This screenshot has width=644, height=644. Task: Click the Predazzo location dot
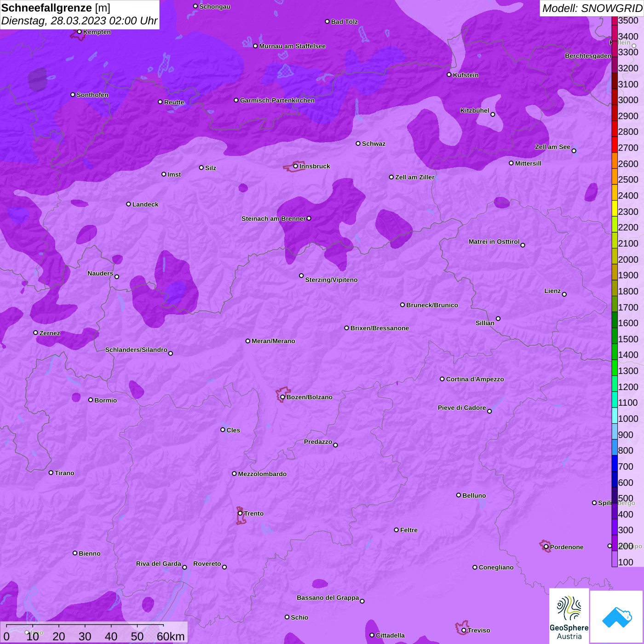coord(335,445)
